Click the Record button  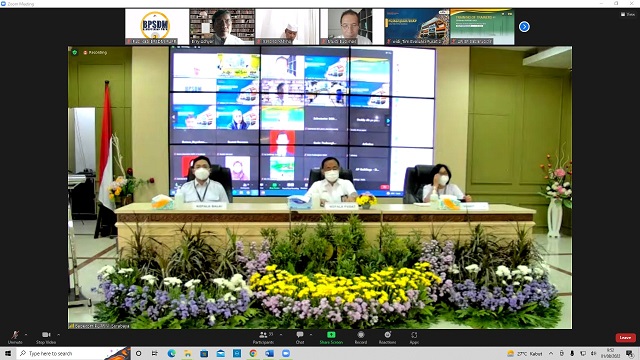[x=360, y=338]
